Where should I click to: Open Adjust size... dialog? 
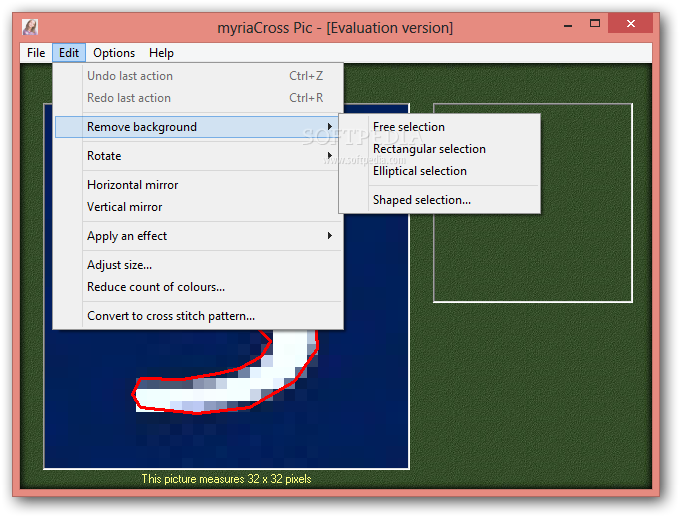click(198, 265)
